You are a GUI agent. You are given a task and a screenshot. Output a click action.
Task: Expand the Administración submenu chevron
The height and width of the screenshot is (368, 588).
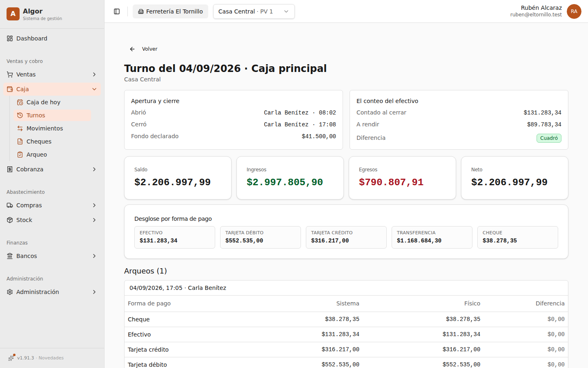pyautogui.click(x=94, y=292)
